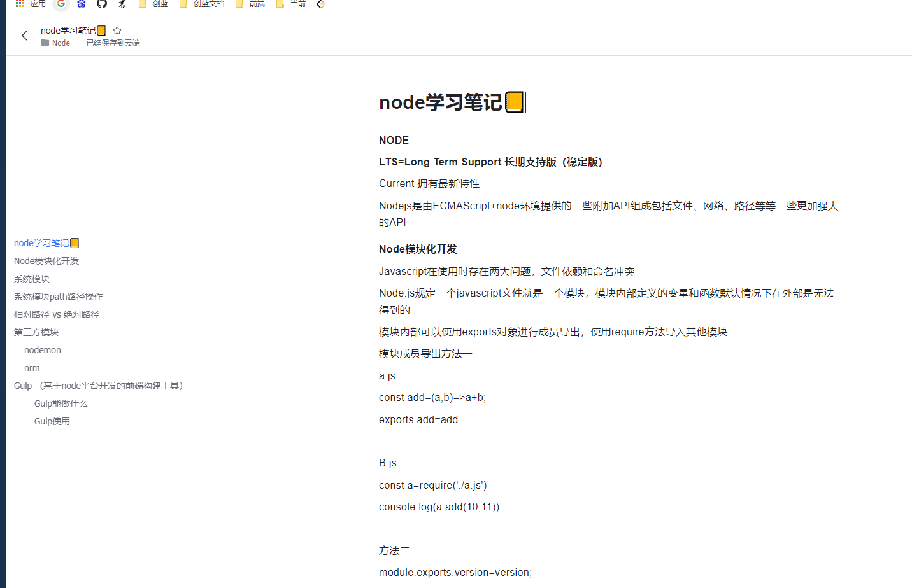Screen dimensions: 912x588
Task: Click the Node模块化开发 heading in document body
Action: pos(418,249)
